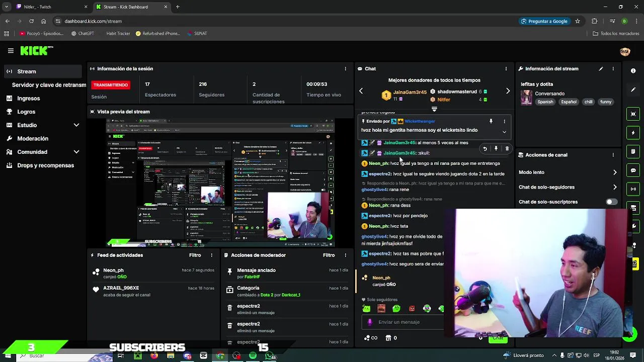Open the Información del stream kebab menu
Screen dimensions: 644x362
(x=613, y=69)
